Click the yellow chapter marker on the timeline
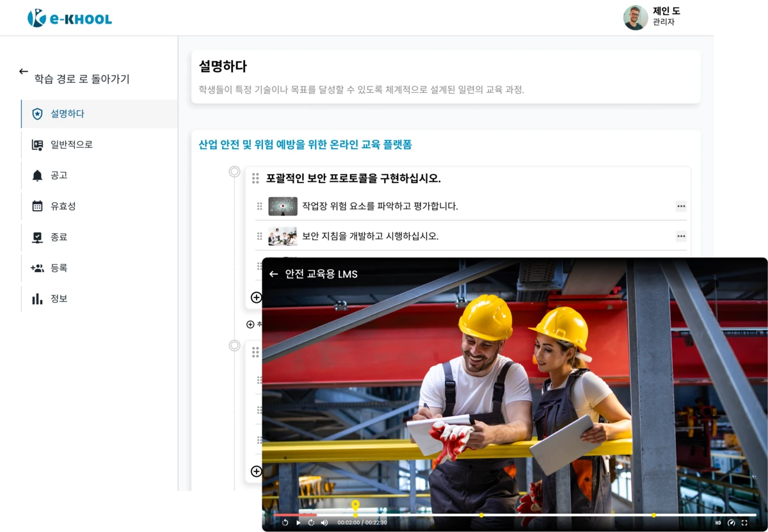This screenshot has width=768, height=532. (x=355, y=515)
